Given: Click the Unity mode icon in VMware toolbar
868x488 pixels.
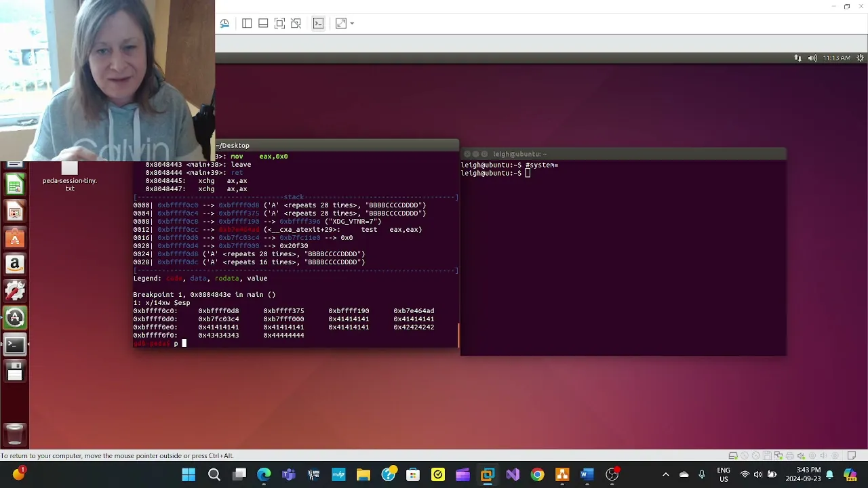Looking at the screenshot, I should click(x=296, y=24).
